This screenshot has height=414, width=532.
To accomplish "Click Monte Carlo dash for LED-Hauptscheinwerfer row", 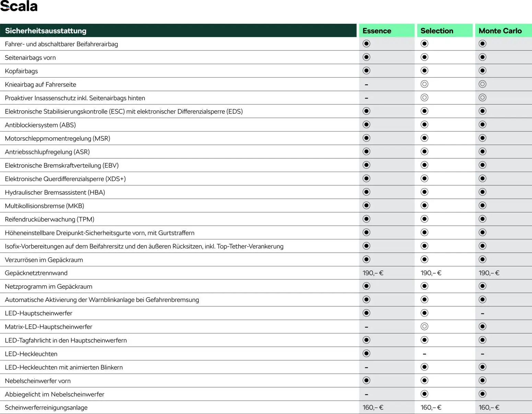I will click(482, 313).
